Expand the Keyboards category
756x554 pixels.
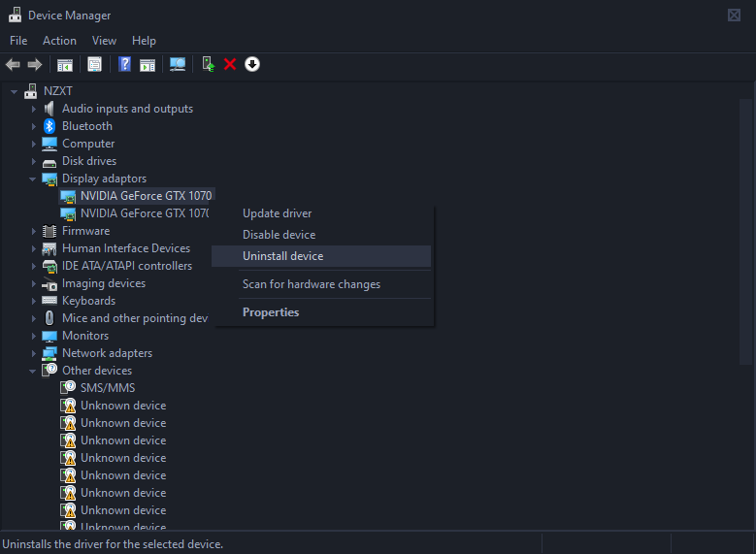point(33,301)
